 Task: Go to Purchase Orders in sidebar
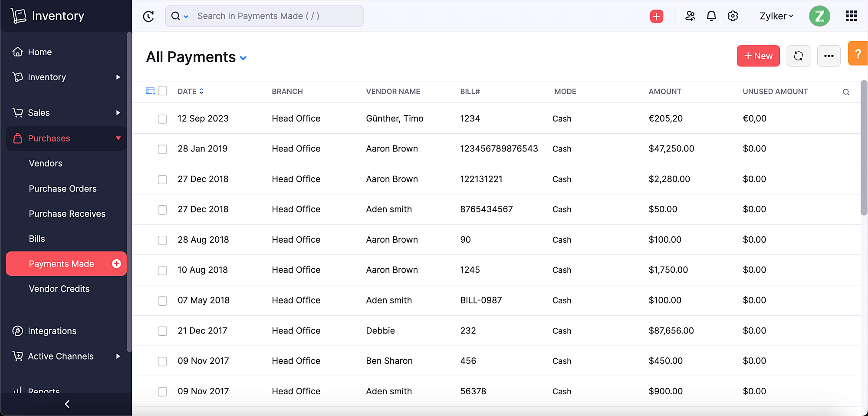(62, 188)
